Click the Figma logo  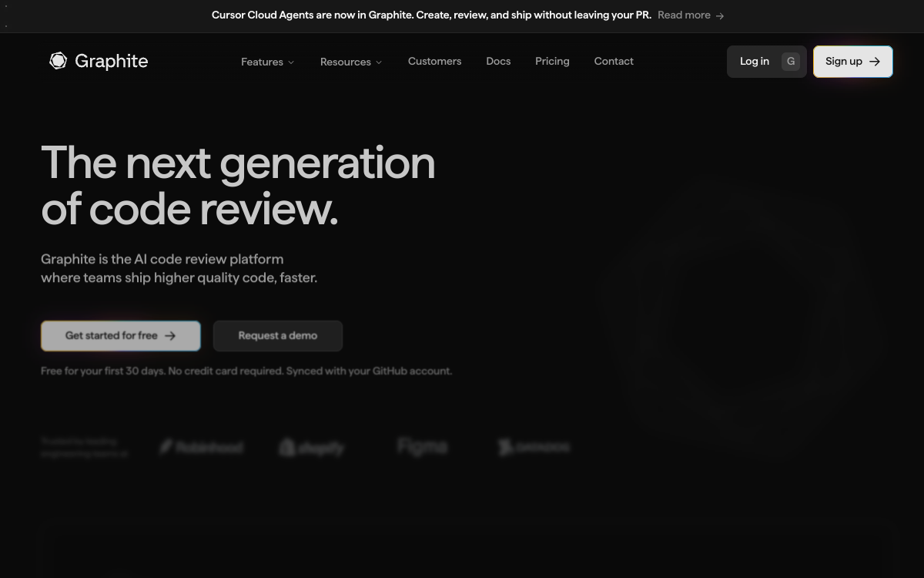point(423,446)
